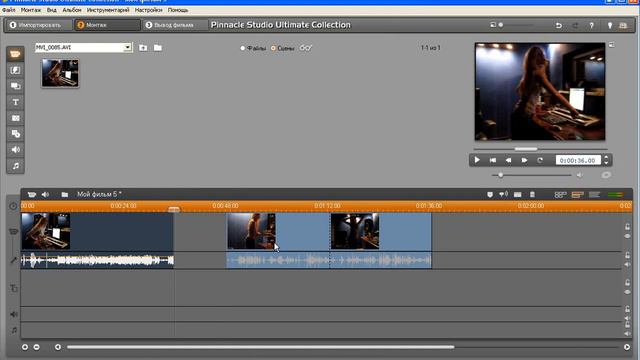Click the project folder icon beside Мой фильм 5
Image resolution: width=640 pixels, height=360 pixels.
point(64,194)
